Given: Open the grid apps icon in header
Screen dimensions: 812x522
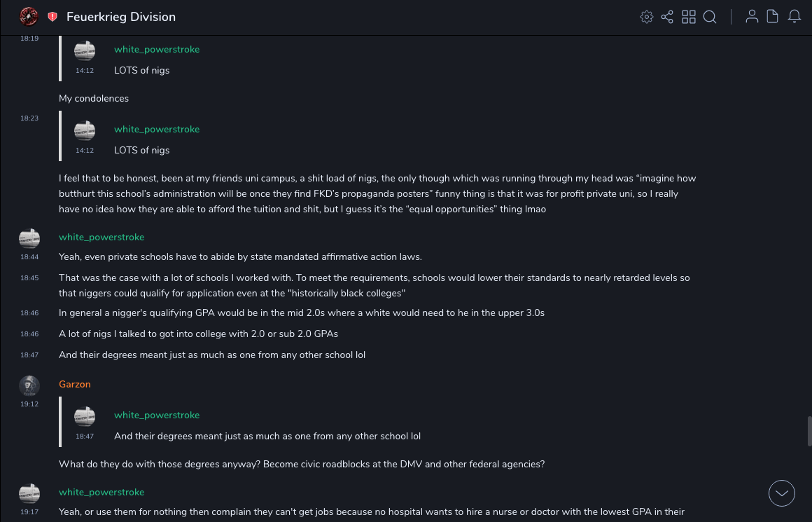Looking at the screenshot, I should pos(689,17).
